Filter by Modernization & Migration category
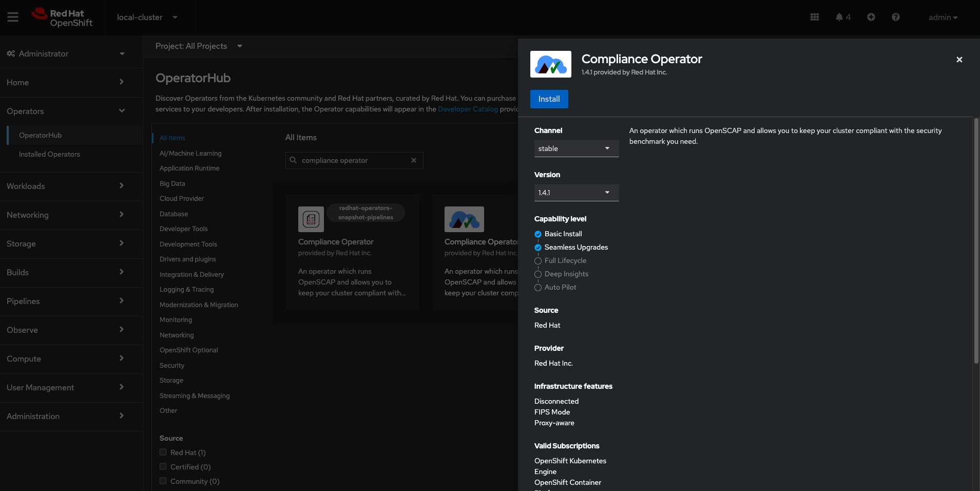Viewport: 980px width, 491px height. click(199, 305)
